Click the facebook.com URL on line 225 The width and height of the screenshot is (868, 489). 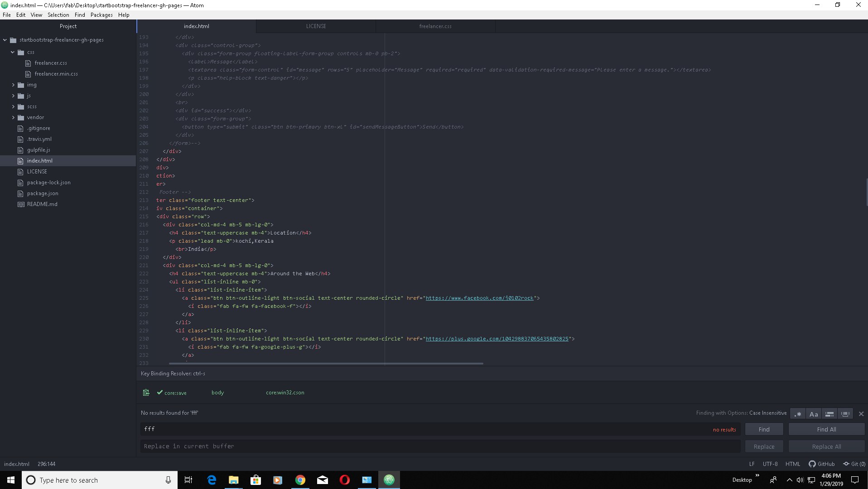pyautogui.click(x=479, y=298)
